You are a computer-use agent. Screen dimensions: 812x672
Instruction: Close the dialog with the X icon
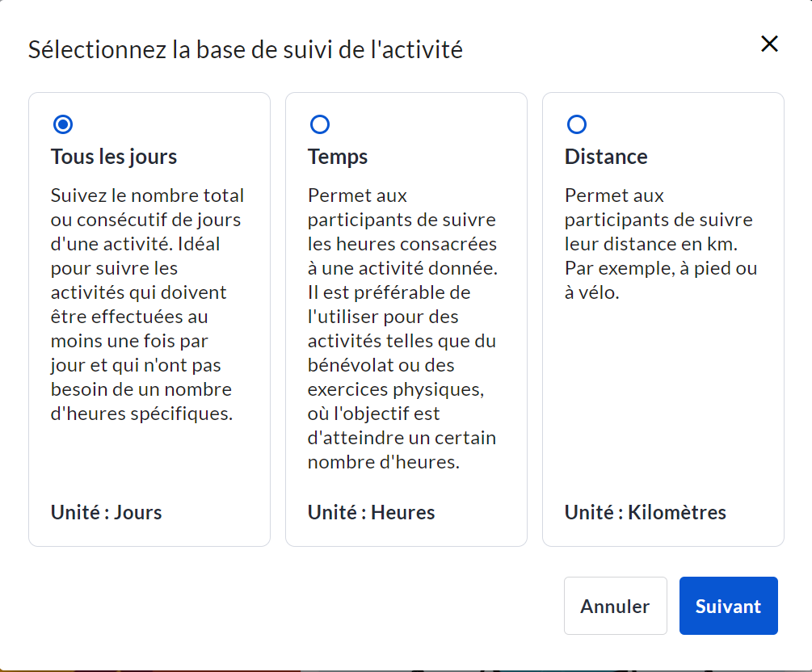769,44
